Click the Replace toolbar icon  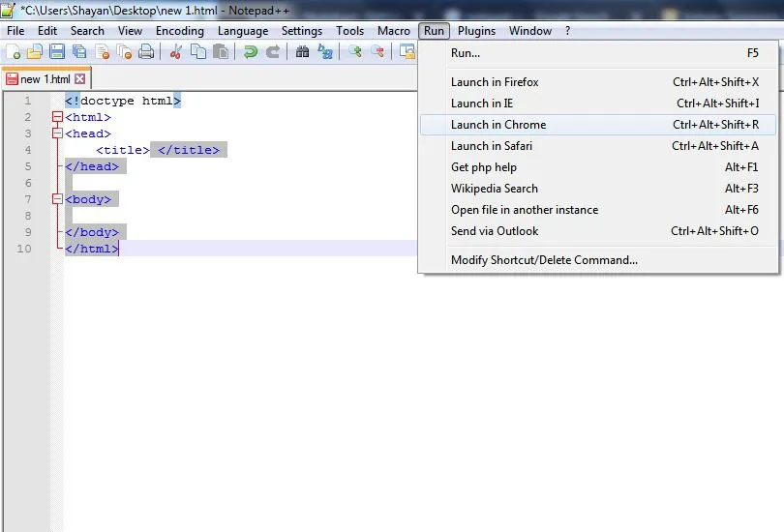tap(325, 51)
